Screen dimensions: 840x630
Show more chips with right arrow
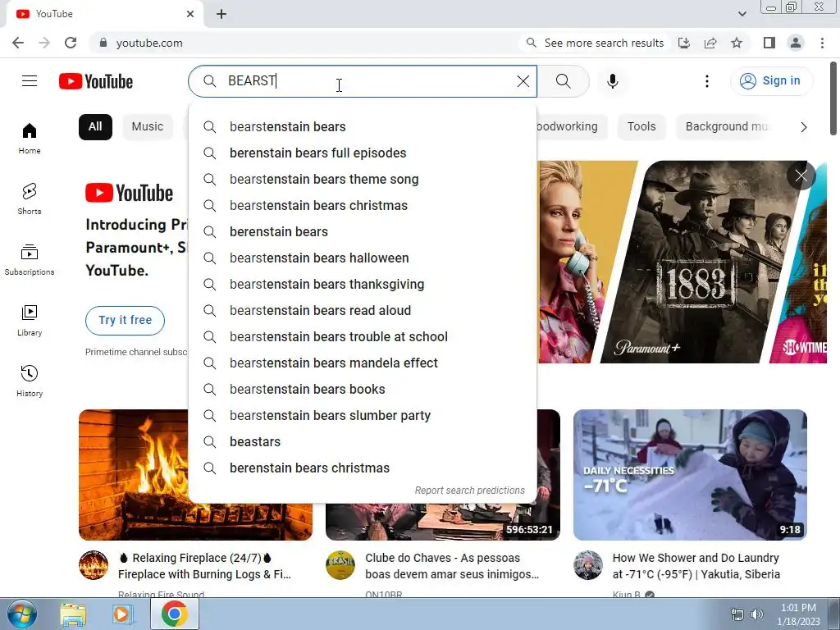coord(803,127)
